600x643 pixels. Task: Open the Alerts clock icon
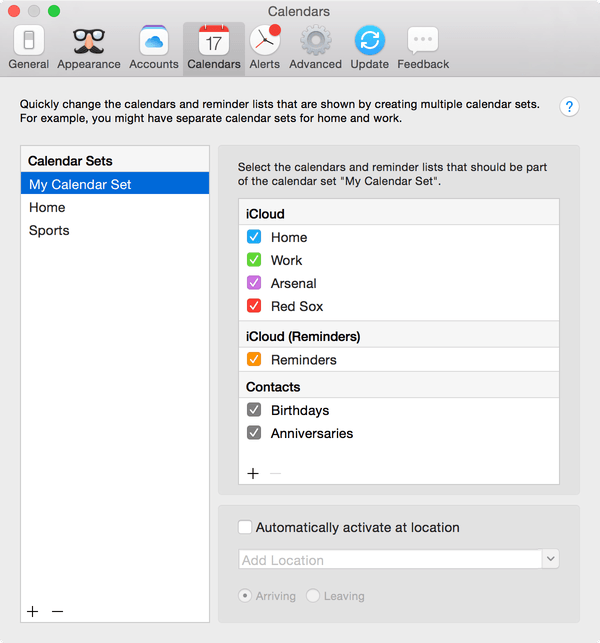tap(265, 48)
